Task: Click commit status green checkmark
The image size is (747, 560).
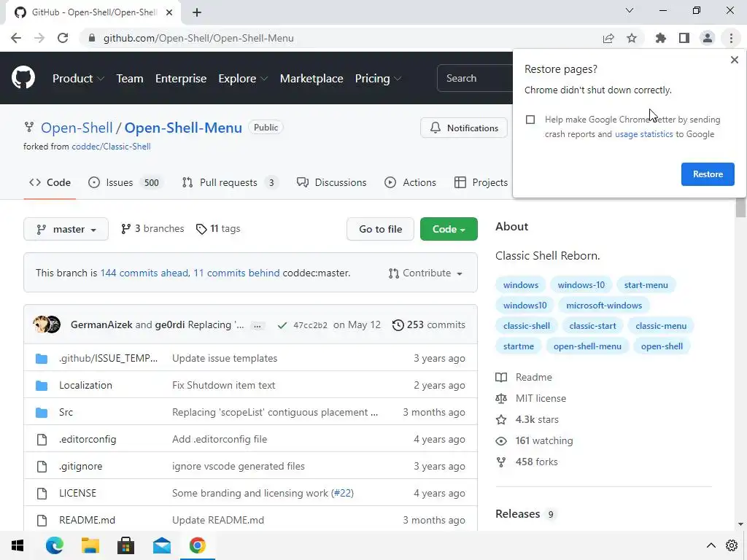Action: (282, 325)
